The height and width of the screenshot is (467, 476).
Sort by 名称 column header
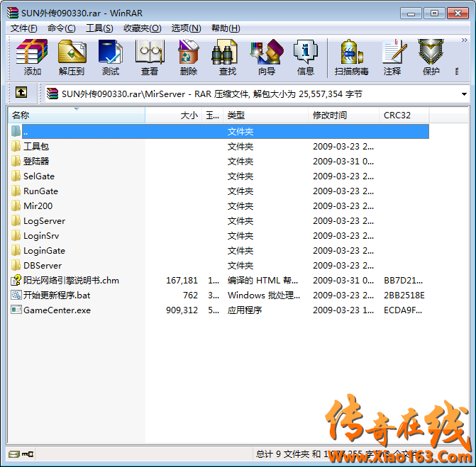point(76,116)
